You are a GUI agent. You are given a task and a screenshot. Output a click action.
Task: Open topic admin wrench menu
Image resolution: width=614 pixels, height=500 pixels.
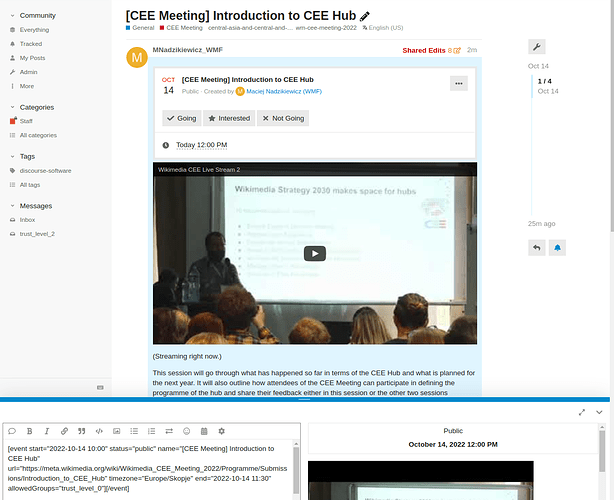tap(536, 47)
